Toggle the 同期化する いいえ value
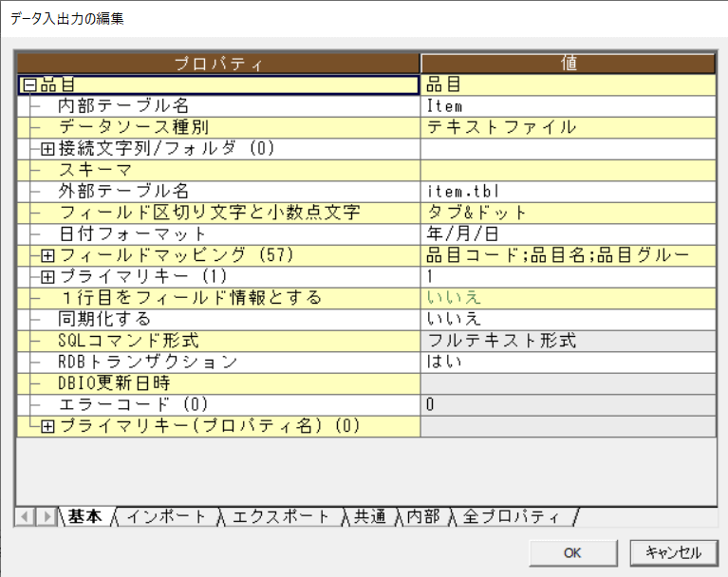This screenshot has width=728, height=577. 569,320
